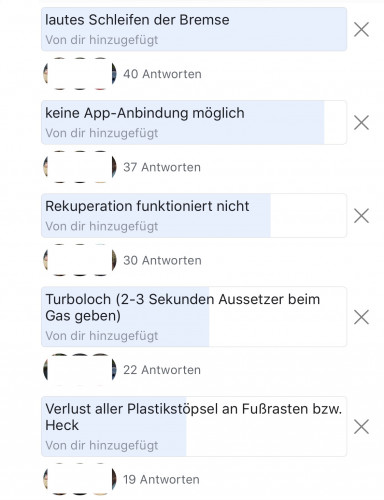
Task: Toggle the Turboloch Aussetzer poll option
Action: [x=194, y=317]
